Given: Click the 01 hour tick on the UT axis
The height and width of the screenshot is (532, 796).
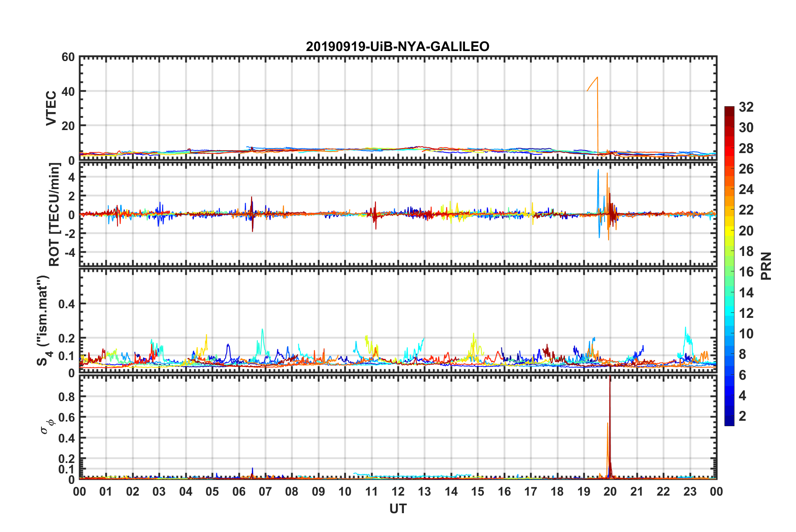Looking at the screenshot, I should click(106, 491).
